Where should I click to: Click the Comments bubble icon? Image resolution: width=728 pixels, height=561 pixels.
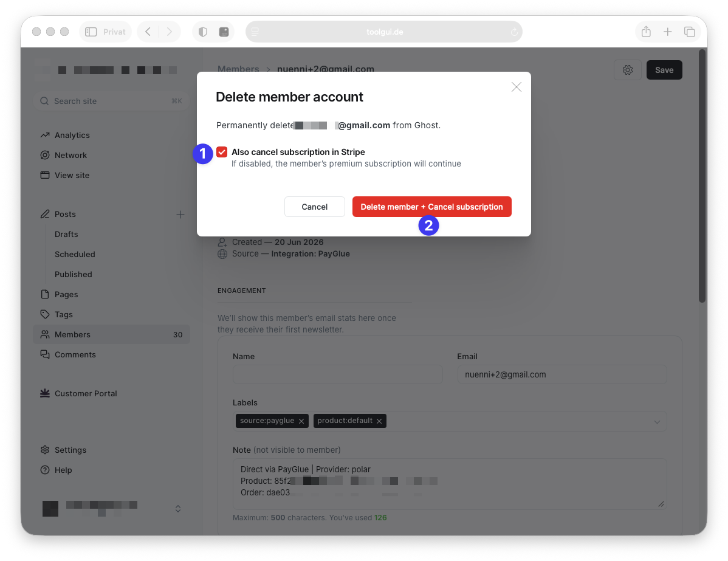tap(44, 354)
